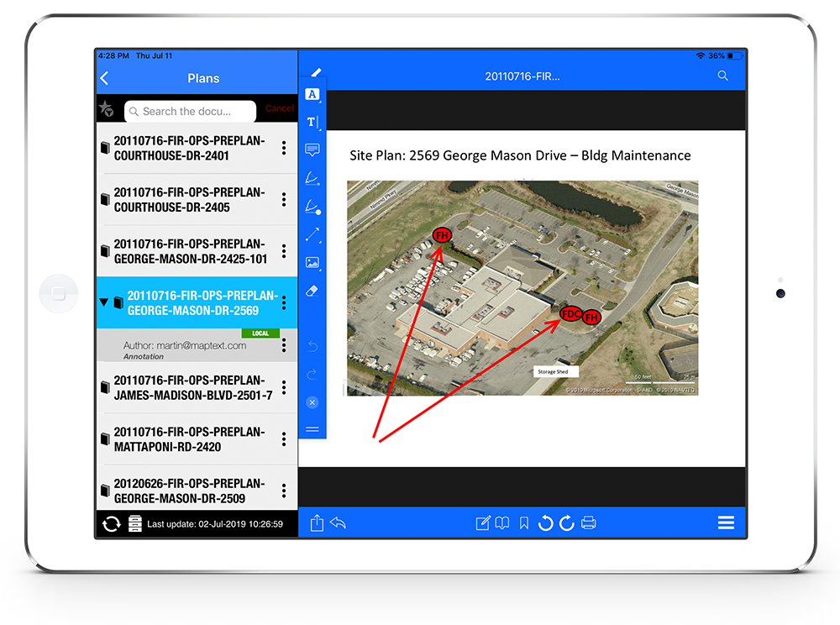Viewport: 840px width, 625px height.
Task: Rotate the document clockwise
Action: click(x=565, y=523)
